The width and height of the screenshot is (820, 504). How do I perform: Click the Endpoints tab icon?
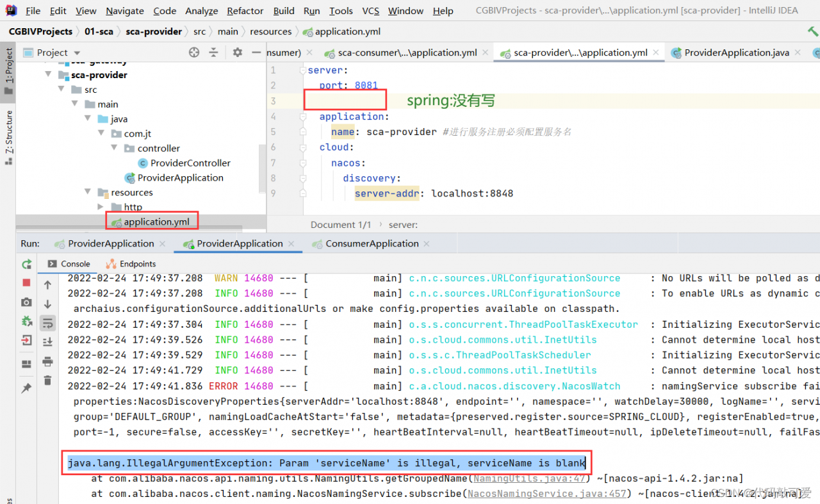[x=111, y=264]
